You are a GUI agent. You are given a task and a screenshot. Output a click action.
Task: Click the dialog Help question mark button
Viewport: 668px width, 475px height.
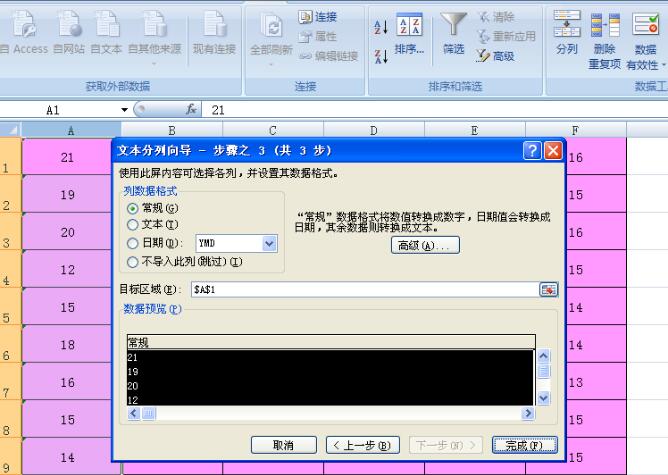tap(532, 151)
